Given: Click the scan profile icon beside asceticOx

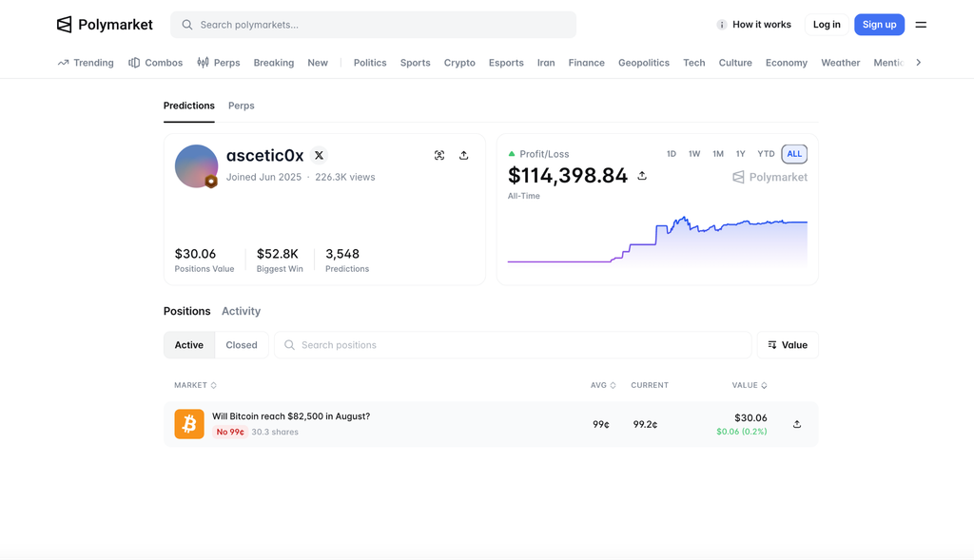Looking at the screenshot, I should [439, 155].
